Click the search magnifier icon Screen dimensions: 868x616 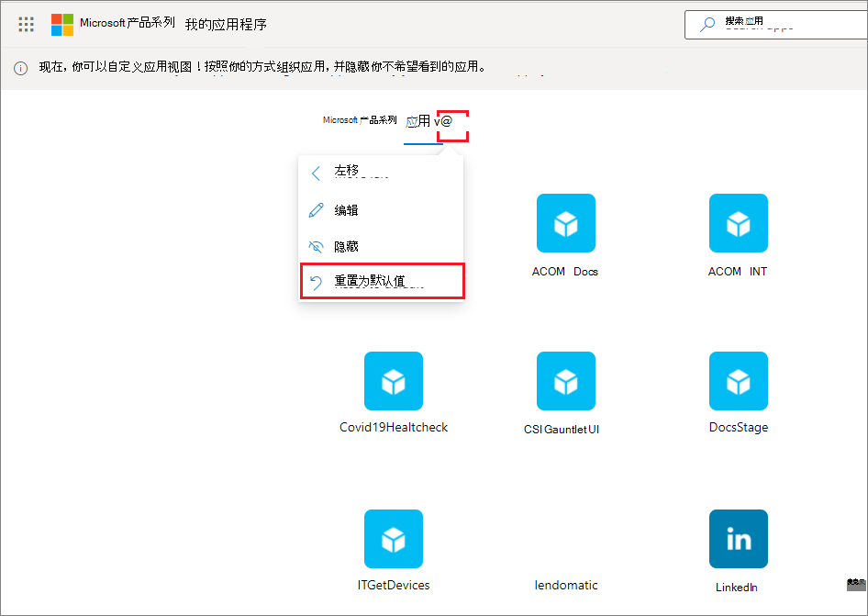coord(707,25)
